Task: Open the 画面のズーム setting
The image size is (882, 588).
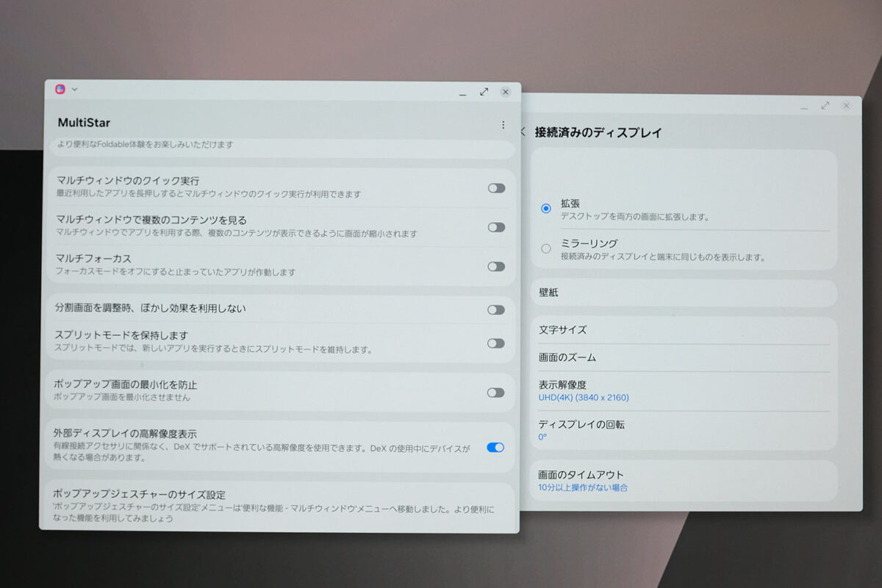Action: tap(684, 357)
